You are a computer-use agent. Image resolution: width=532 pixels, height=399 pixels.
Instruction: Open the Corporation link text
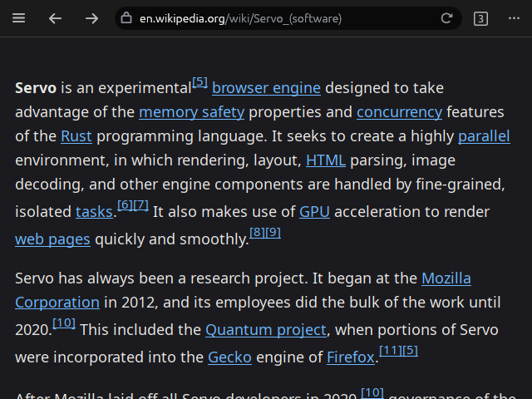[57, 303]
